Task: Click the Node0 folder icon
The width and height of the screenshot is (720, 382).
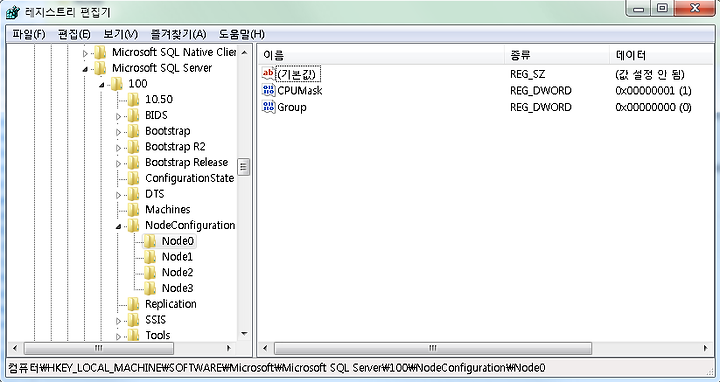Action: (150, 241)
